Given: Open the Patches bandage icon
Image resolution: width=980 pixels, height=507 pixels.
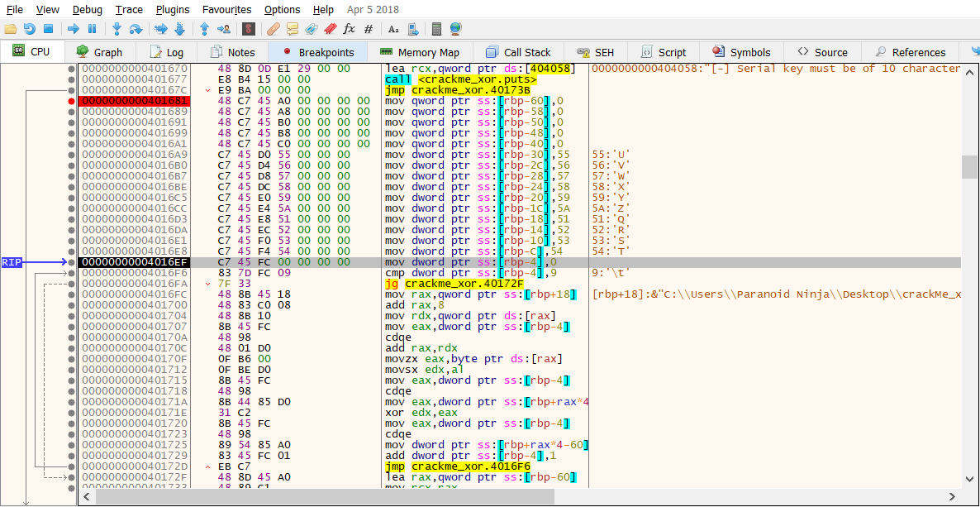Looking at the screenshot, I should pos(274,29).
